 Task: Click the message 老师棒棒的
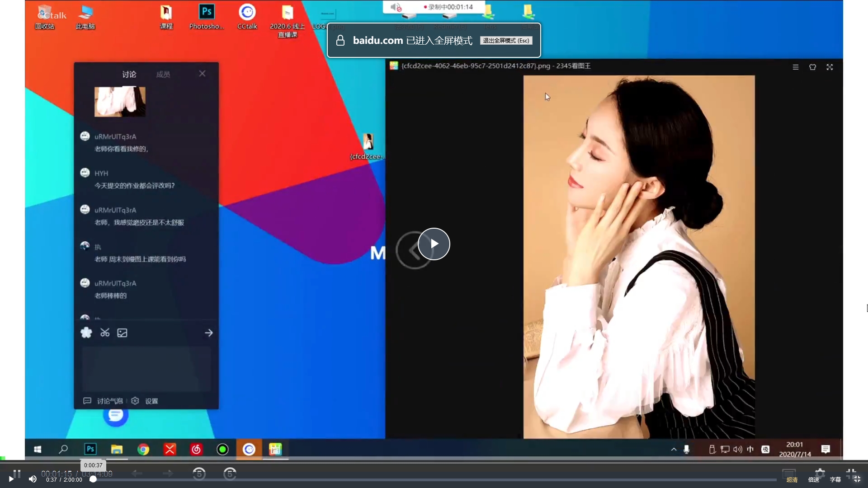(x=110, y=296)
